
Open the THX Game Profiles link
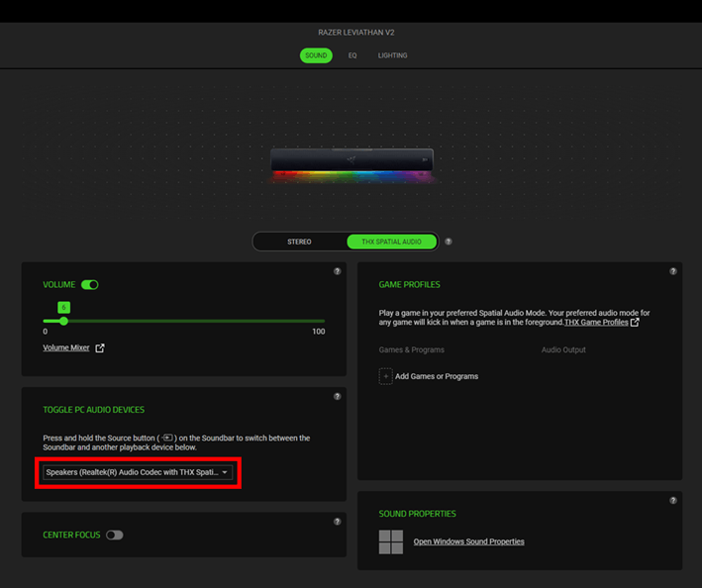tap(595, 323)
